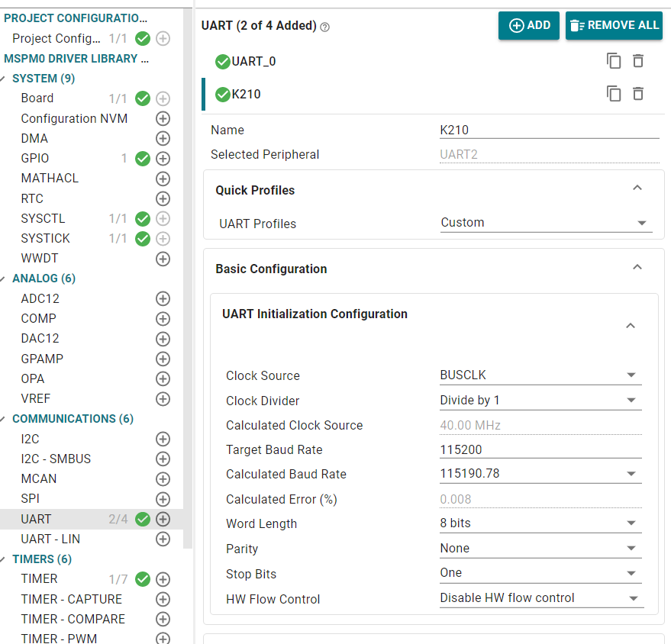Open the Clock Source dropdown
The width and height of the screenshot is (671, 644).
541,375
